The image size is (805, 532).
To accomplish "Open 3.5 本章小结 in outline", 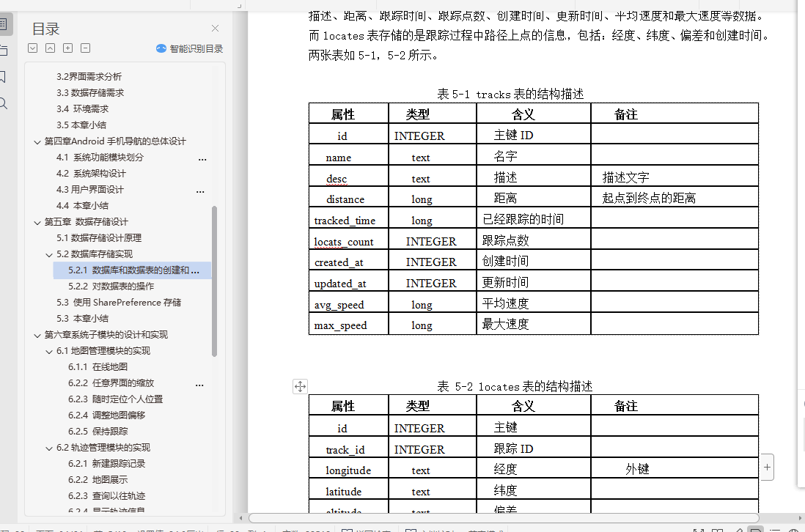I will tap(81, 125).
